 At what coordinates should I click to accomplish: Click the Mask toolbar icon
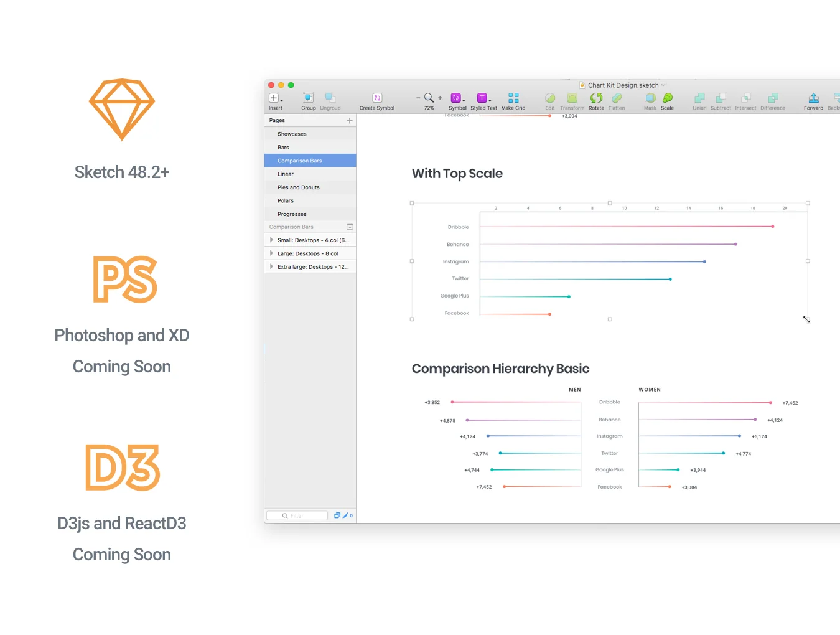tap(650, 98)
